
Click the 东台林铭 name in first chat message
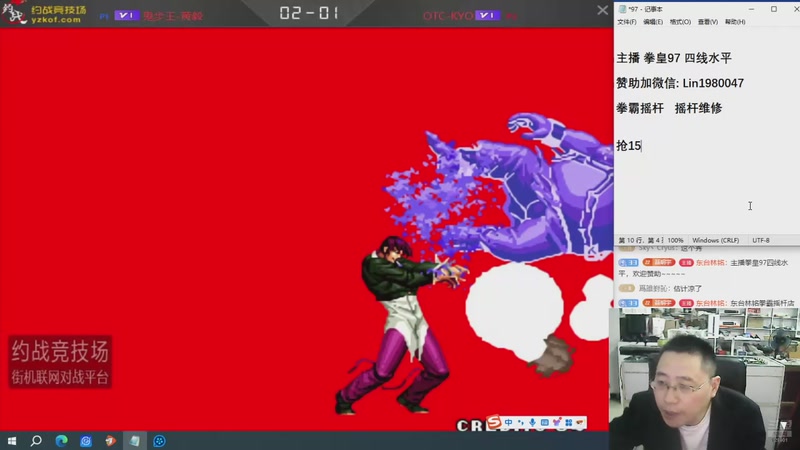coord(711,263)
